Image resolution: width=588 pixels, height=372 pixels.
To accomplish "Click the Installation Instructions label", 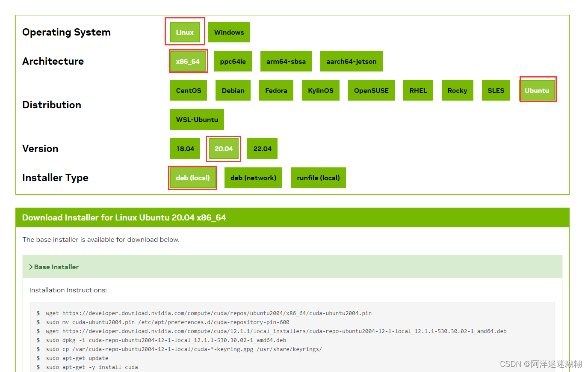I will [68, 290].
